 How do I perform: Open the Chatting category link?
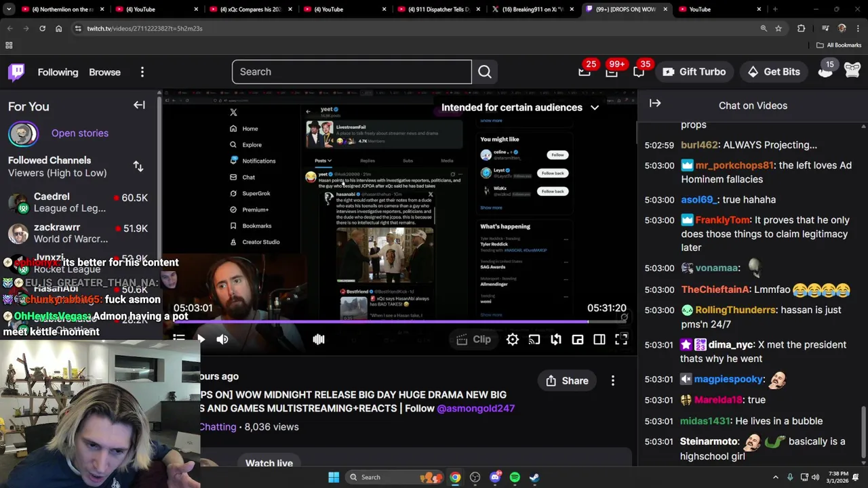click(x=218, y=427)
